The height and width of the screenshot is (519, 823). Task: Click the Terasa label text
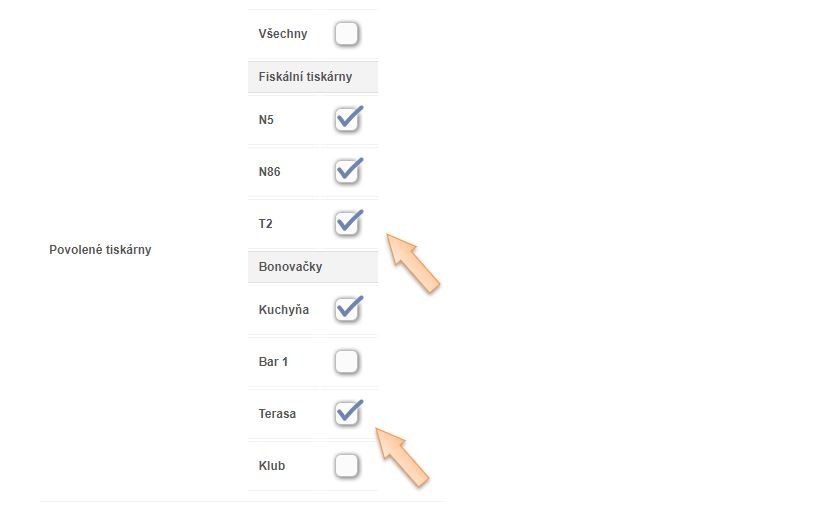click(x=277, y=414)
